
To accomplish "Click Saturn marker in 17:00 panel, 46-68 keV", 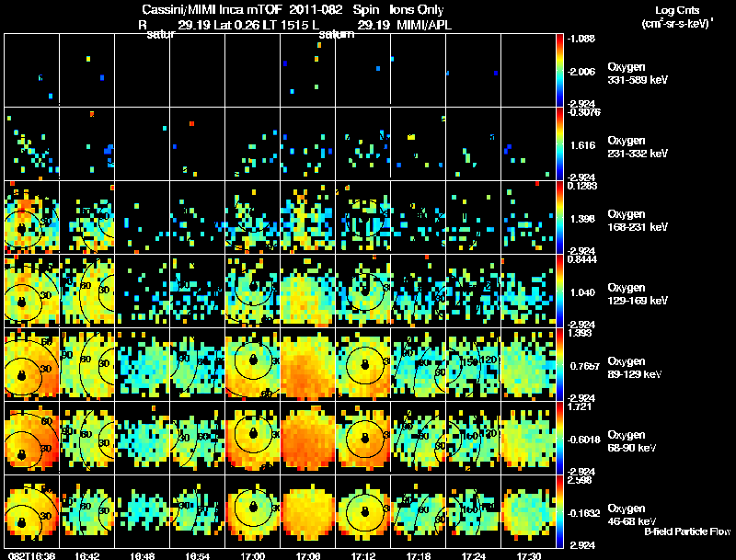I will [254, 507].
